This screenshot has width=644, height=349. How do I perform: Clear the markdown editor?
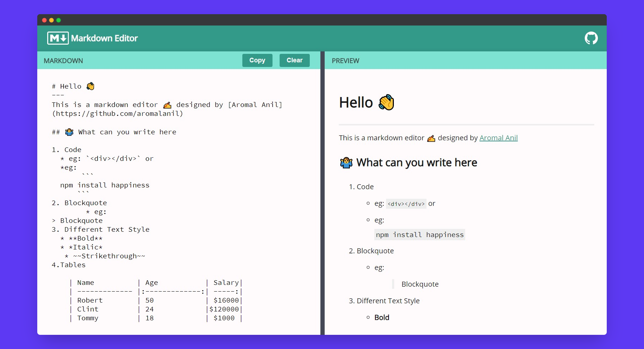tap(295, 60)
